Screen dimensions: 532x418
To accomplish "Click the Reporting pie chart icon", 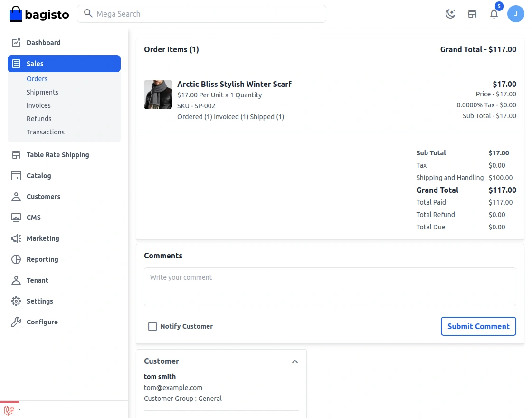I will (x=16, y=259).
